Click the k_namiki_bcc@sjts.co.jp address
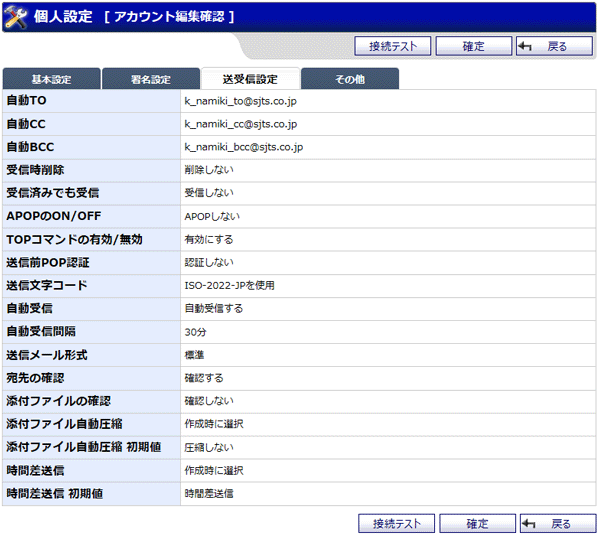Image resolution: width=600 pixels, height=536 pixels. pyautogui.click(x=244, y=147)
